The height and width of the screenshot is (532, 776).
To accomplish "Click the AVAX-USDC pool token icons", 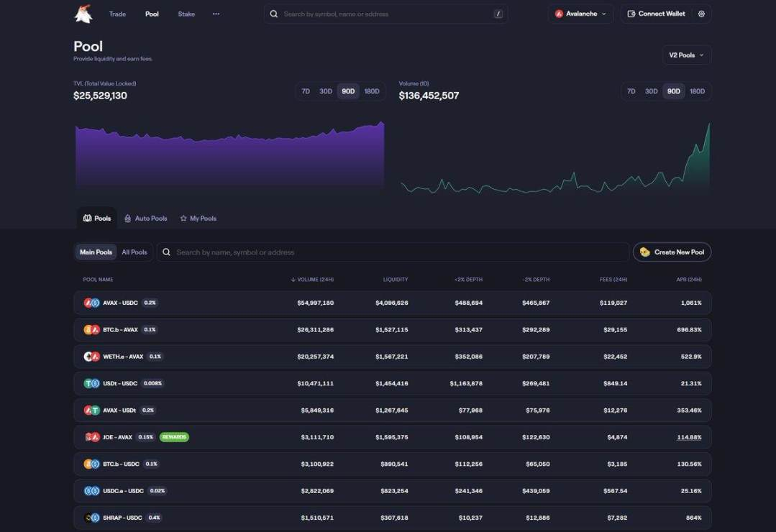I will click(x=91, y=303).
